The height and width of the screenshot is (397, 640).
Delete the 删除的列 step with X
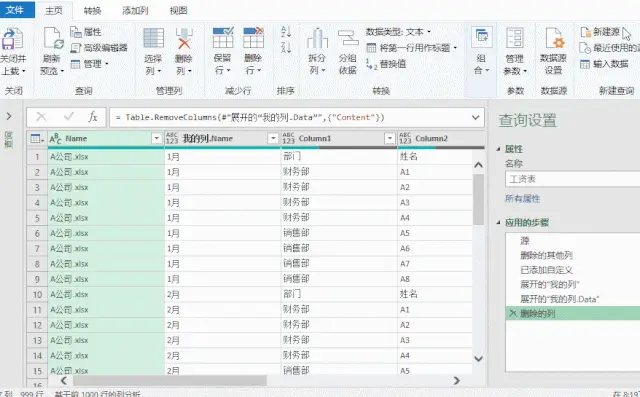click(513, 313)
